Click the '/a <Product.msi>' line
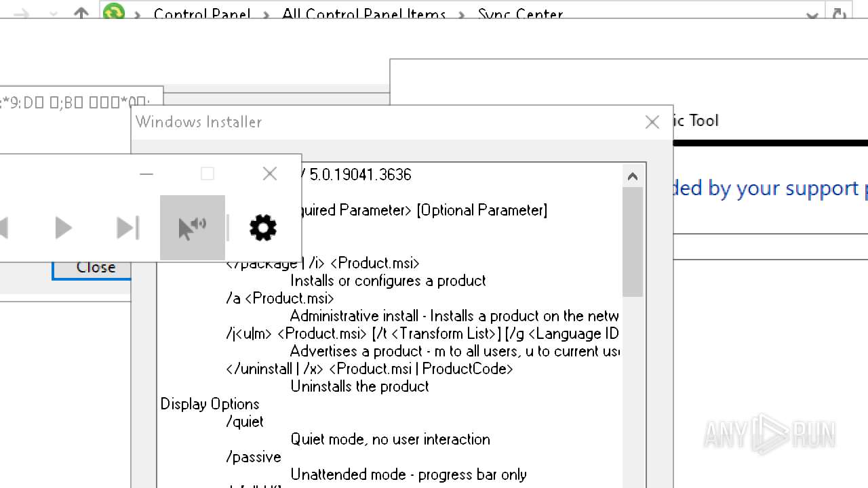Viewport: 868px width, 488px height. point(280,298)
